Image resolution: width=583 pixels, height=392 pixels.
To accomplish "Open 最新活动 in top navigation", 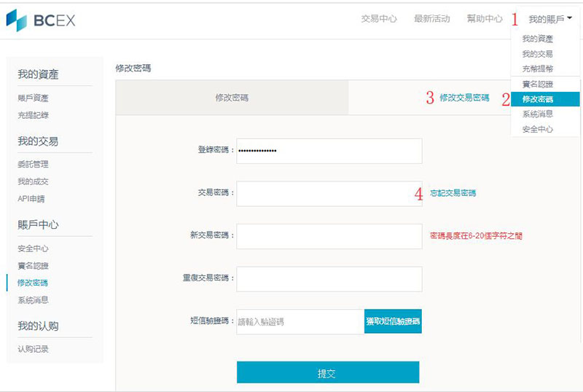I will [431, 19].
